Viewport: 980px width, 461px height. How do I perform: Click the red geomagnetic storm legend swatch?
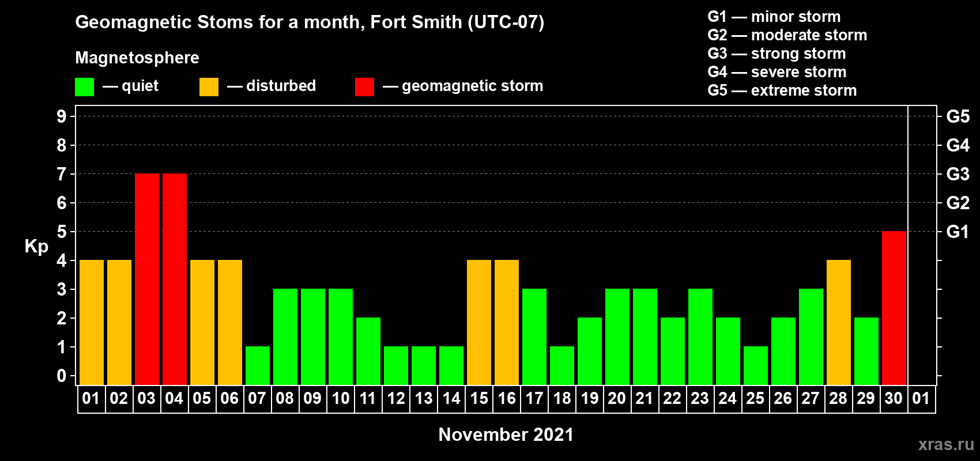click(364, 87)
